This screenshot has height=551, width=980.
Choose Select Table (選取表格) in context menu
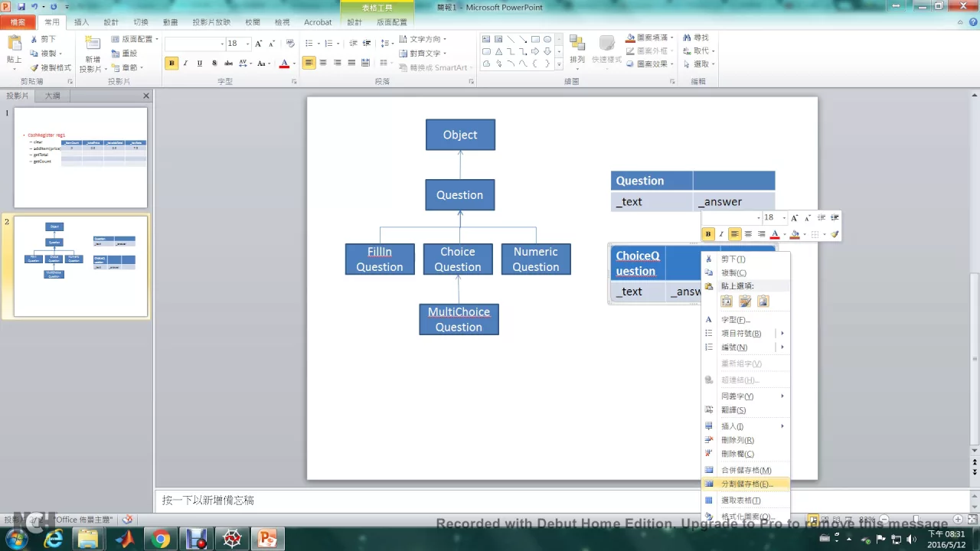[746, 500]
